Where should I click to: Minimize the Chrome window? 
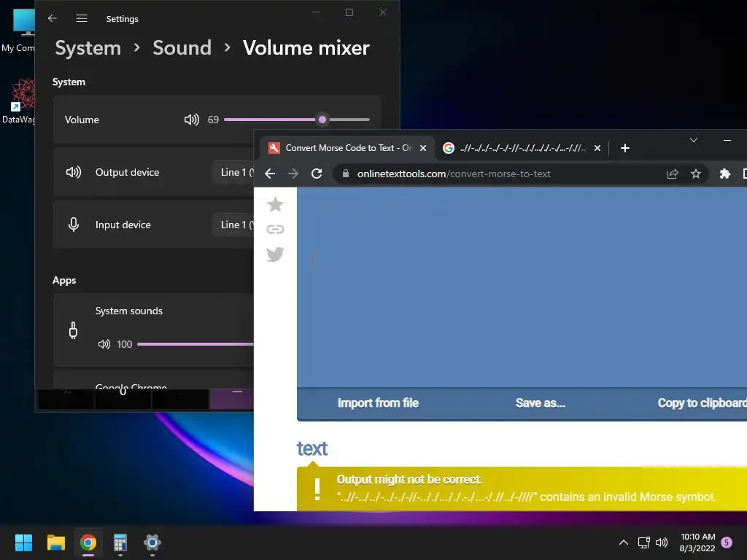(x=727, y=140)
